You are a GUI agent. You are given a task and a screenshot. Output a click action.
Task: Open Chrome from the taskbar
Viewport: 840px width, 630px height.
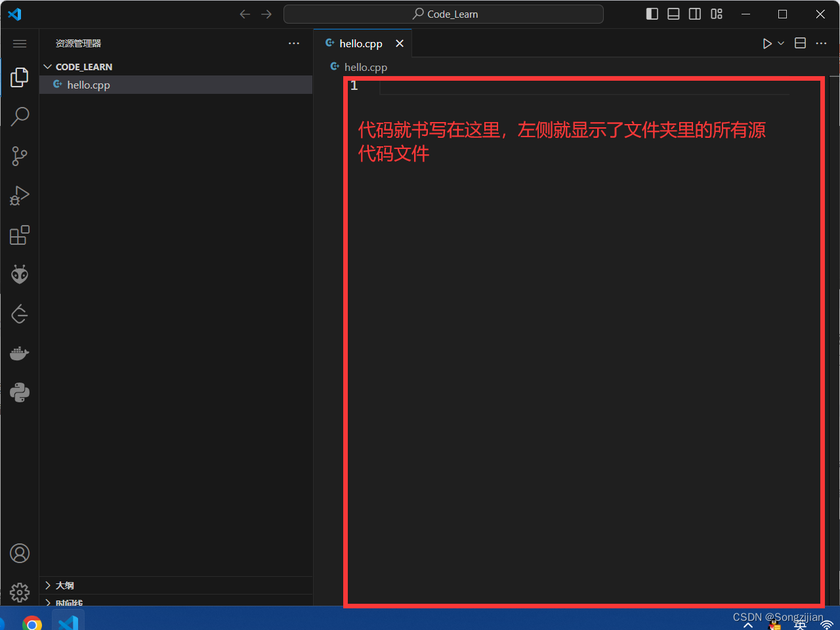click(31, 623)
